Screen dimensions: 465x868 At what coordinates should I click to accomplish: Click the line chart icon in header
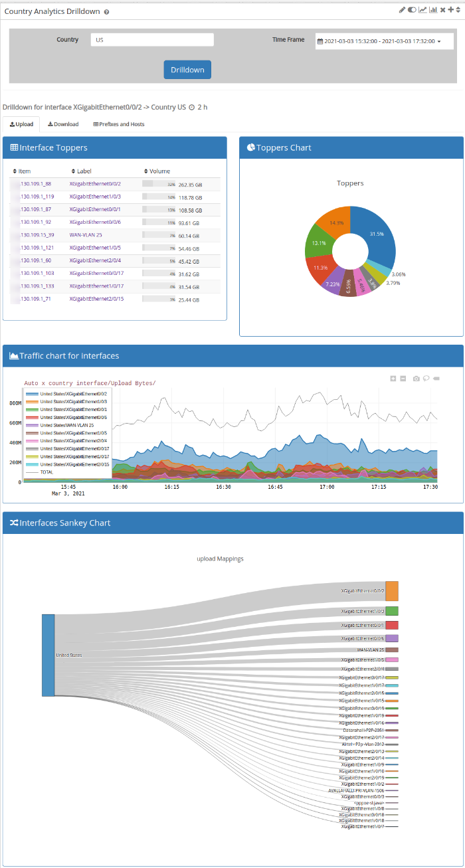422,10
